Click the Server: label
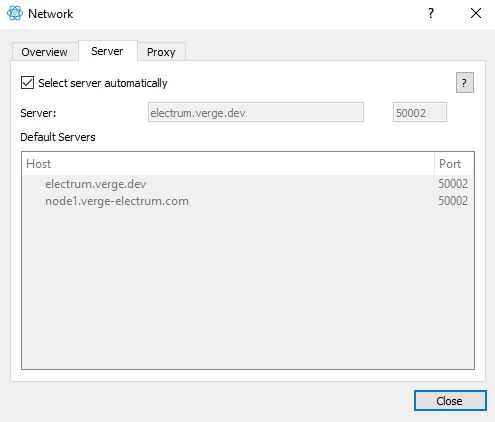The image size is (495, 422). pyautogui.click(x=38, y=113)
